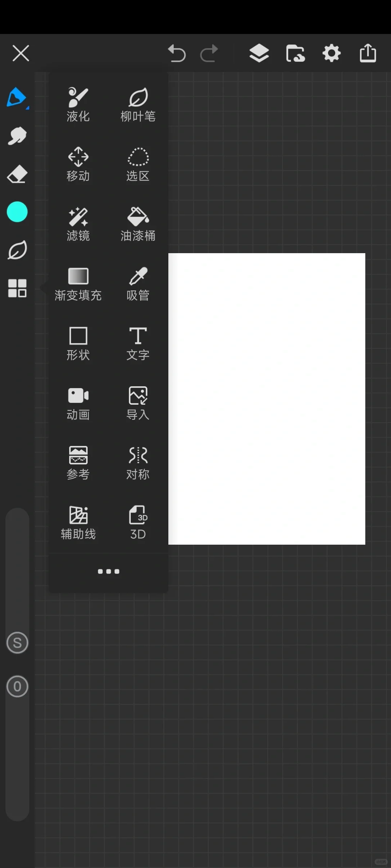The height and width of the screenshot is (868, 391).
Task: Open the file sync folder icon
Action: pyautogui.click(x=295, y=54)
